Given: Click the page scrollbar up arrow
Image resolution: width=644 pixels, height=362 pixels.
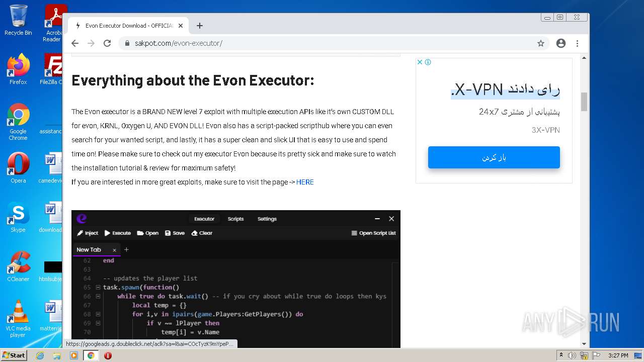Looking at the screenshot, I should point(584,58).
